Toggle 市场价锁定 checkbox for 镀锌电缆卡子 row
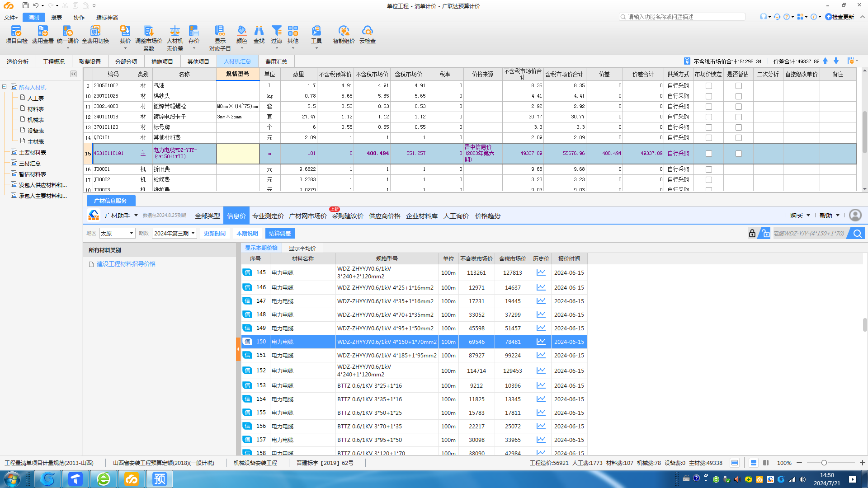868x488 pixels. pyautogui.click(x=708, y=117)
